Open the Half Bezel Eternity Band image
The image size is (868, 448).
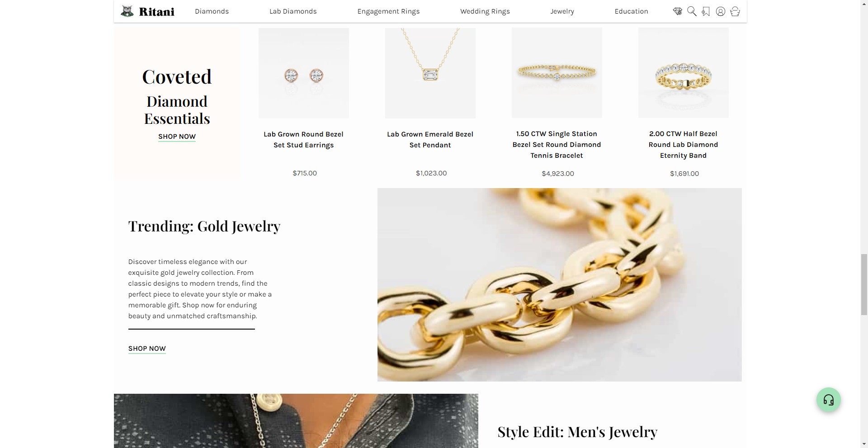[x=683, y=73]
